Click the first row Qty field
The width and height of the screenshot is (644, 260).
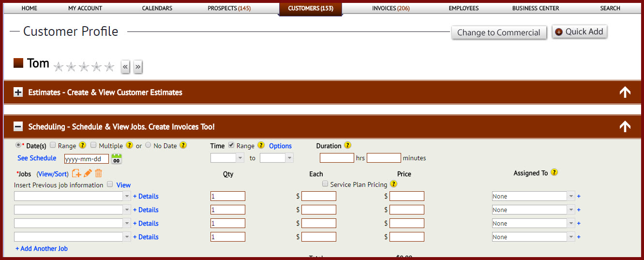coord(228,196)
